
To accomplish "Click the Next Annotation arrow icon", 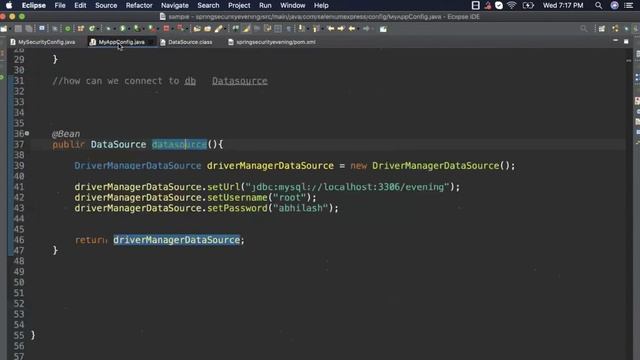I will pos(301,29).
